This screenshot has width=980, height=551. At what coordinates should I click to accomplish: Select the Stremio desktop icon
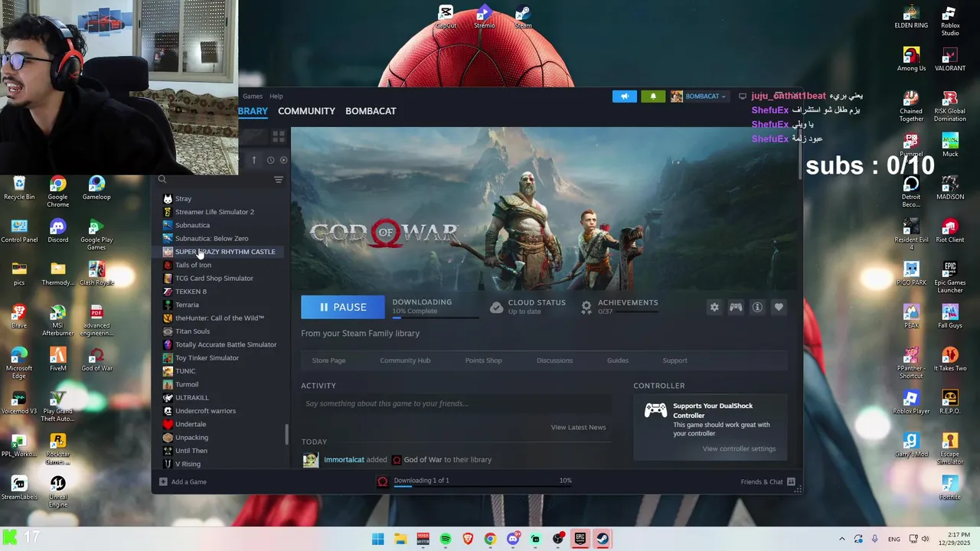pyautogui.click(x=484, y=18)
